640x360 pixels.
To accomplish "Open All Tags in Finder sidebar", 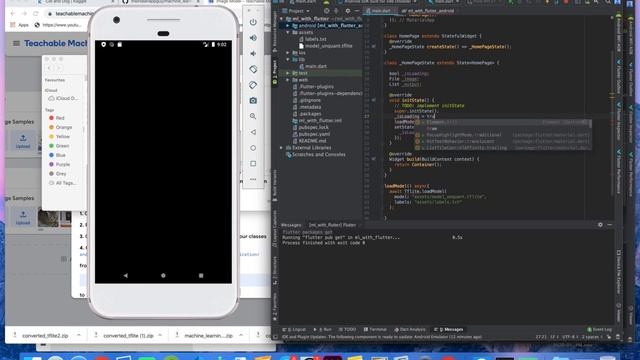I will tap(62, 183).
